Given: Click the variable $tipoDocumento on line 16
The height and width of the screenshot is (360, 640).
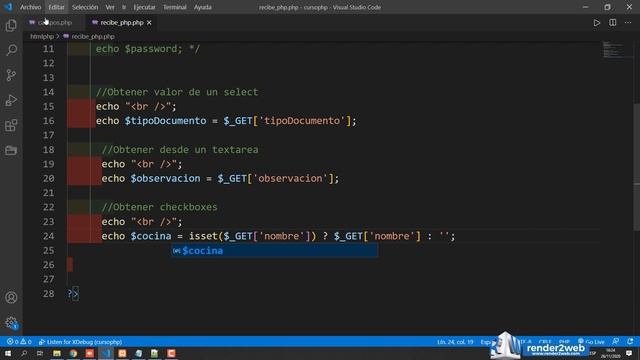Looking at the screenshot, I should [165, 121].
